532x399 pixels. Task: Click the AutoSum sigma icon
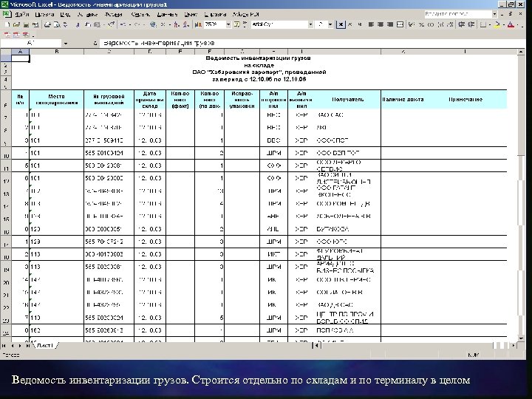[x=163, y=24]
